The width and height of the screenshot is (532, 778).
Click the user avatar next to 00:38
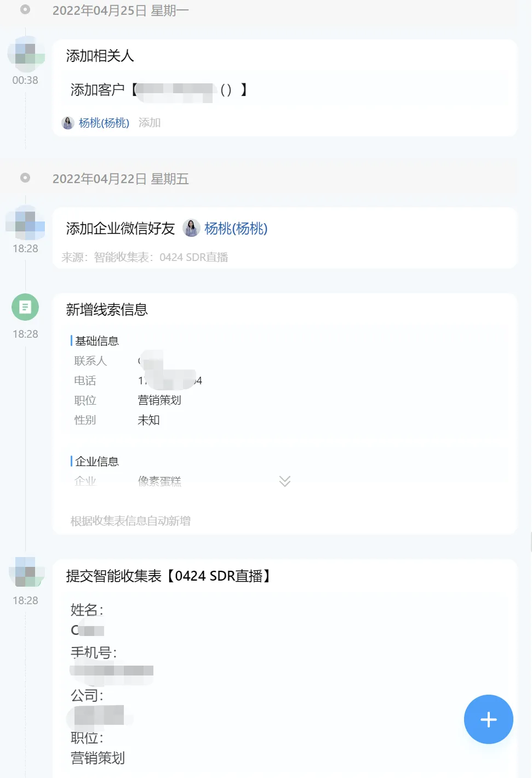point(26,53)
